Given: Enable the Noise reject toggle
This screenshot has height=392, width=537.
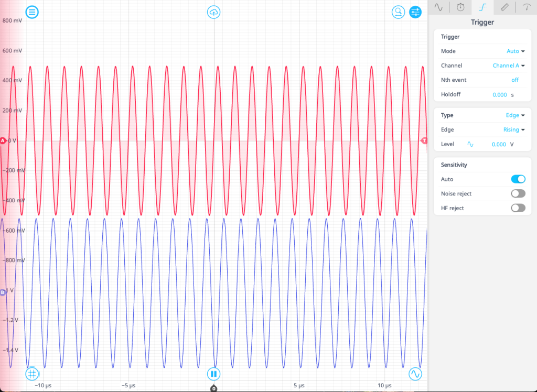Looking at the screenshot, I should (x=518, y=193).
